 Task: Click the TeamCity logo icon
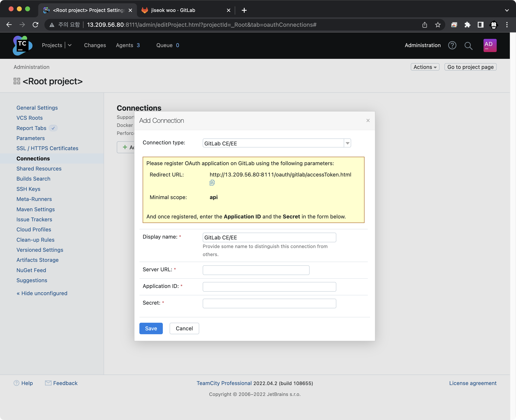(22, 45)
